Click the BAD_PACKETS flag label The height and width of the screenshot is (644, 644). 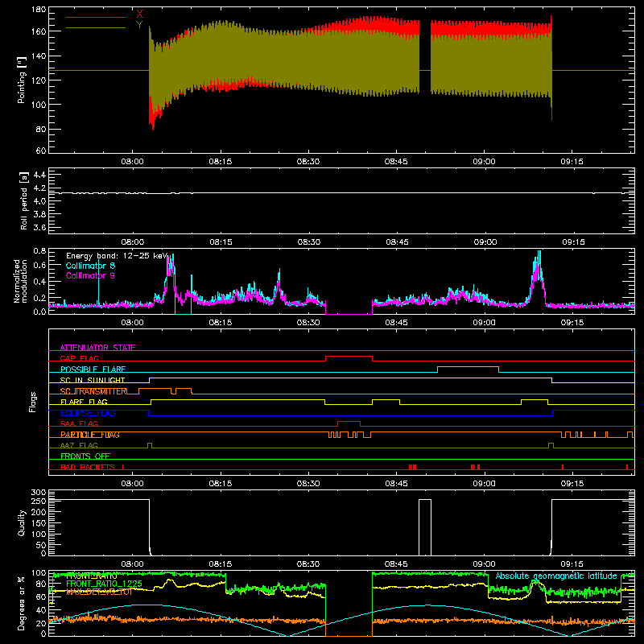point(88,467)
